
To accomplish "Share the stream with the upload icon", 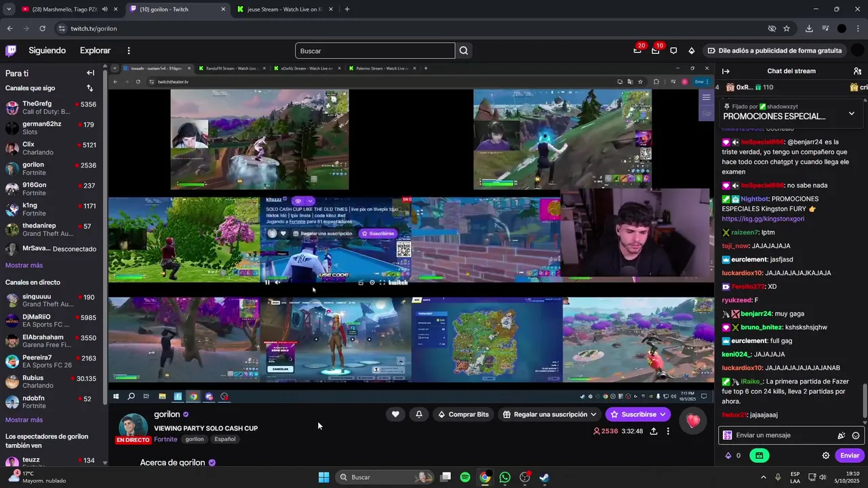I will coord(654,431).
